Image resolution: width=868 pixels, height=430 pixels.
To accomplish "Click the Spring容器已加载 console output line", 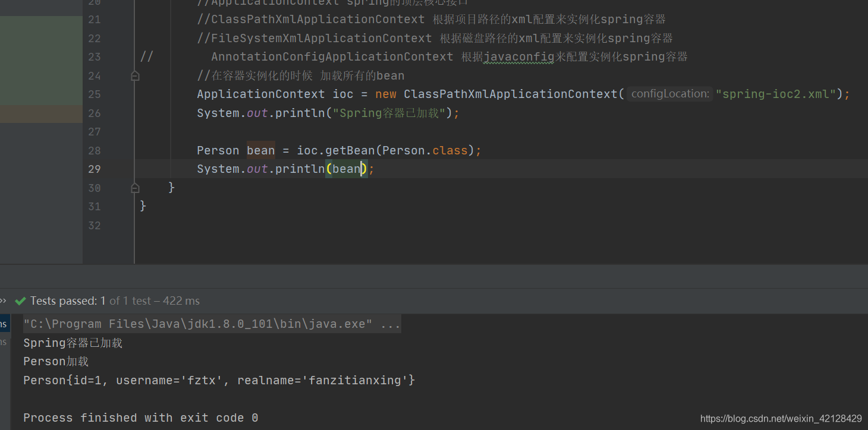I will click(73, 343).
